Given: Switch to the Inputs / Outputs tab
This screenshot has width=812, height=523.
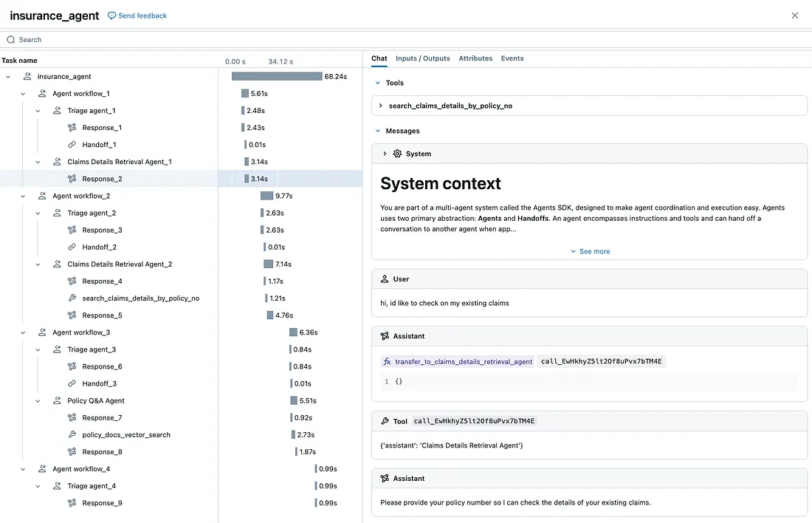Looking at the screenshot, I should click(x=422, y=58).
